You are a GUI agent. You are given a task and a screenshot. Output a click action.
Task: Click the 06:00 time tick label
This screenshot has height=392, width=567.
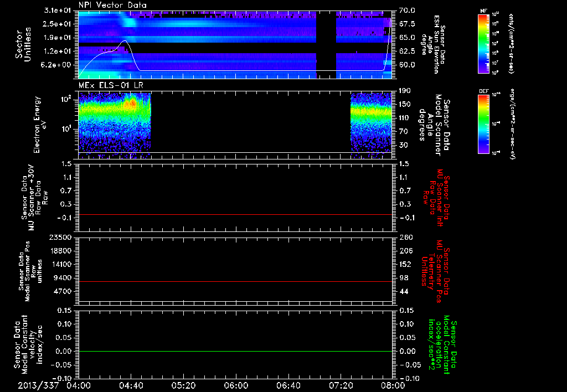(x=236, y=385)
